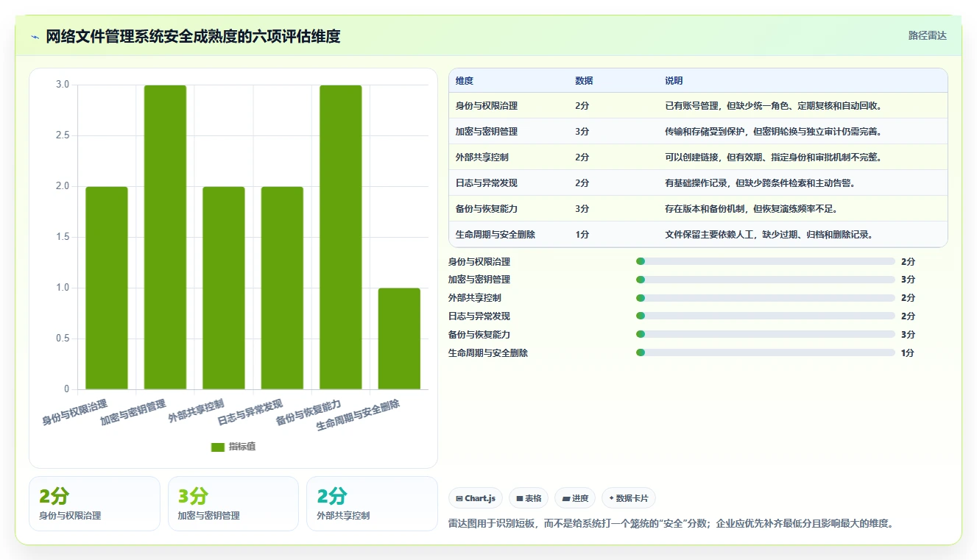This screenshot has height=560, width=977.
Task: Click the 3分 value beside 备份与恢复能力 progress
Action: tap(908, 335)
